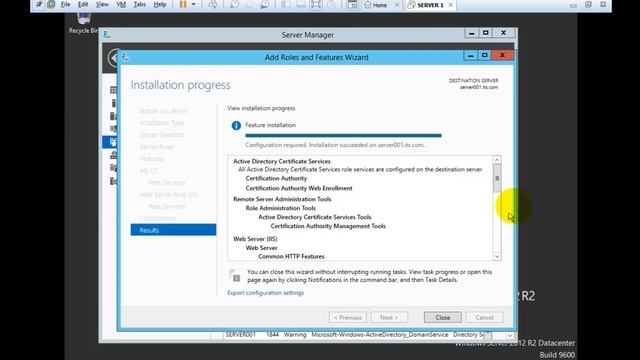
Task: Select the Installation Type wizard step
Action: point(162,123)
